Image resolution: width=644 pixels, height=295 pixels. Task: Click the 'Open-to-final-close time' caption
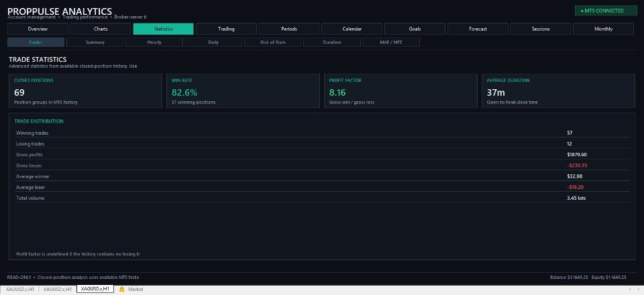click(512, 102)
